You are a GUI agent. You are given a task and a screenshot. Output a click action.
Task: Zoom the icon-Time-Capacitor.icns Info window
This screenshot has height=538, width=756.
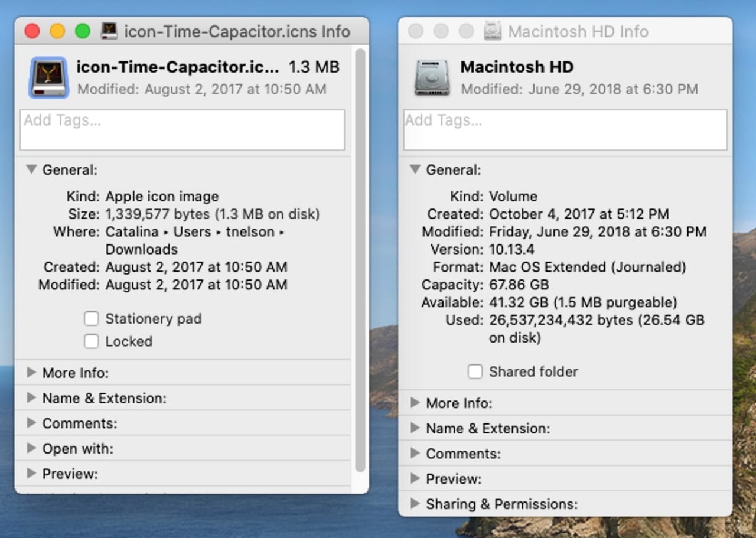pyautogui.click(x=83, y=31)
